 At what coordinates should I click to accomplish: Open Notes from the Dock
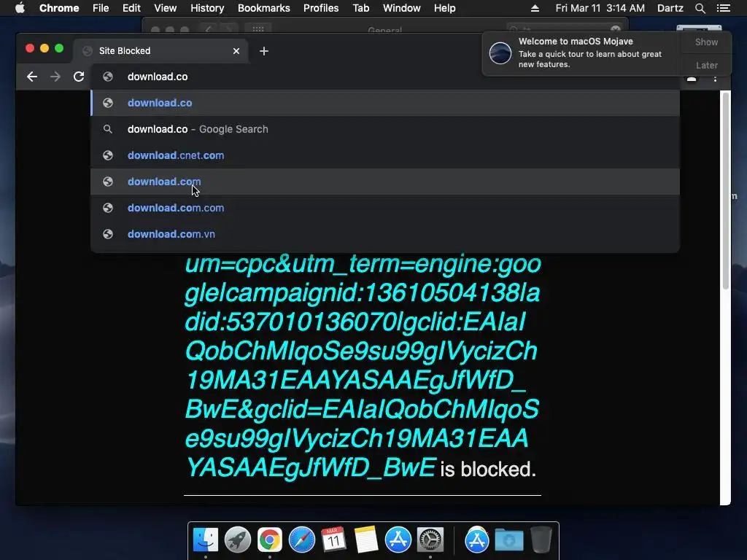[366, 540]
